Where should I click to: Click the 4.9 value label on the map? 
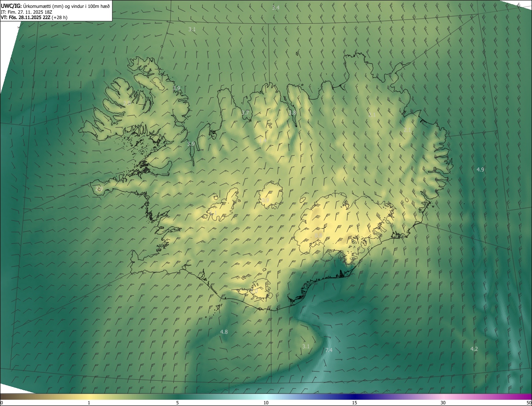(x=480, y=169)
